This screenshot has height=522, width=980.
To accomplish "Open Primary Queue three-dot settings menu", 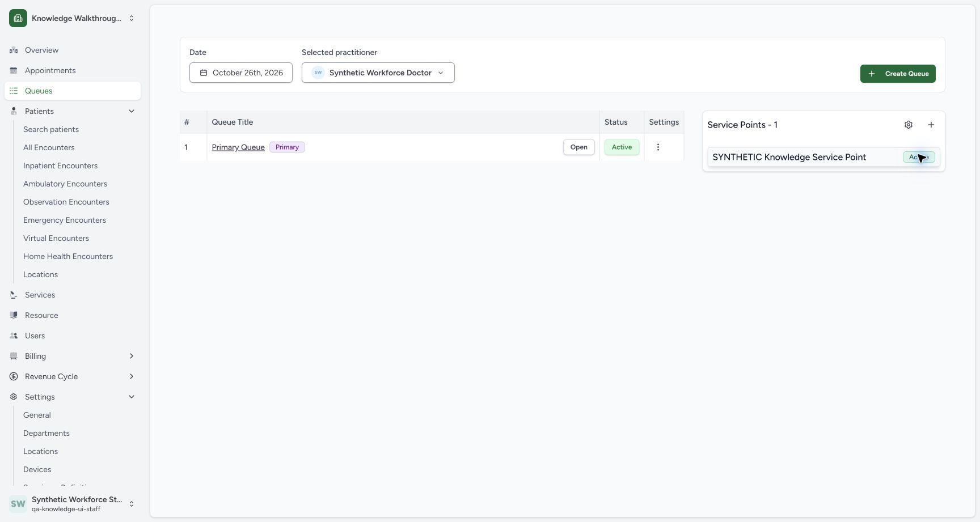I will tap(658, 147).
